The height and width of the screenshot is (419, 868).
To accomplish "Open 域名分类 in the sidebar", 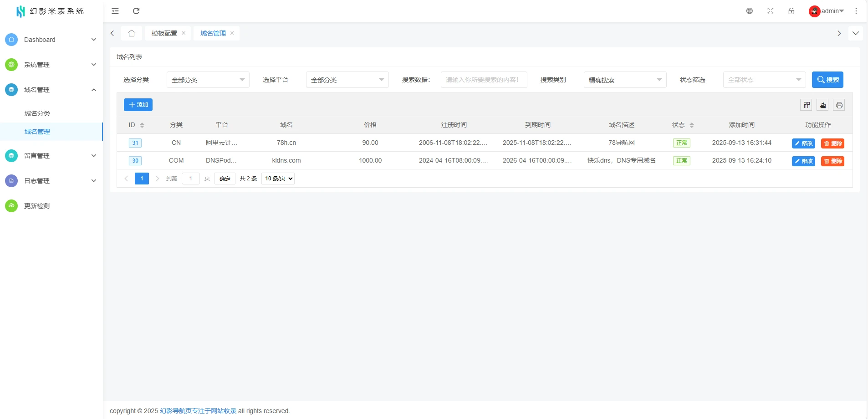I will 37,113.
